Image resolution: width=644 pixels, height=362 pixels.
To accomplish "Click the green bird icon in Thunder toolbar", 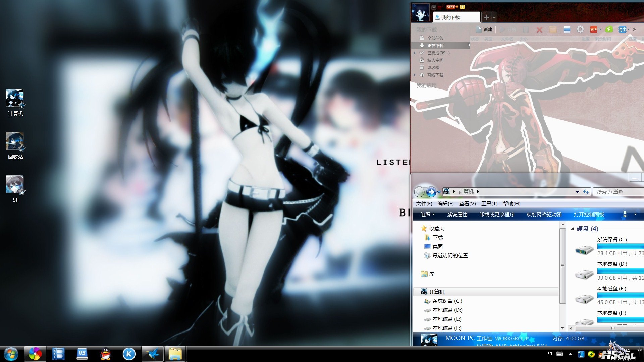I will (x=609, y=29).
